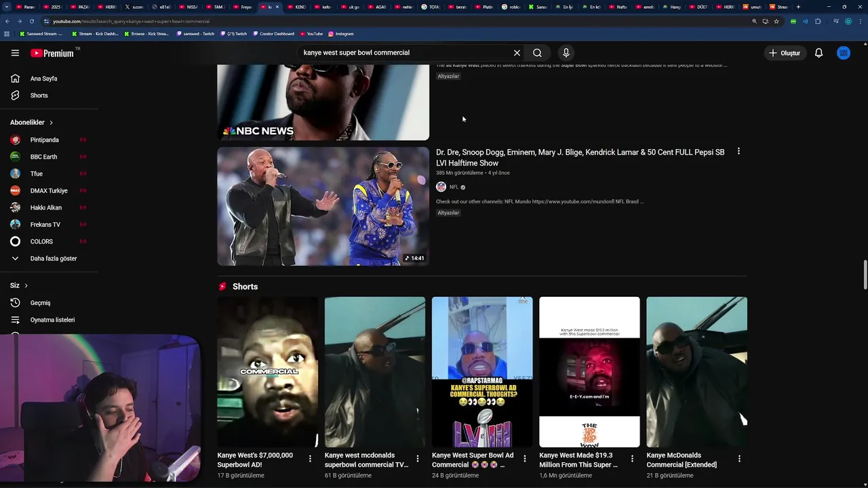Click Altyazılar badge under NBC News video

point(448,76)
